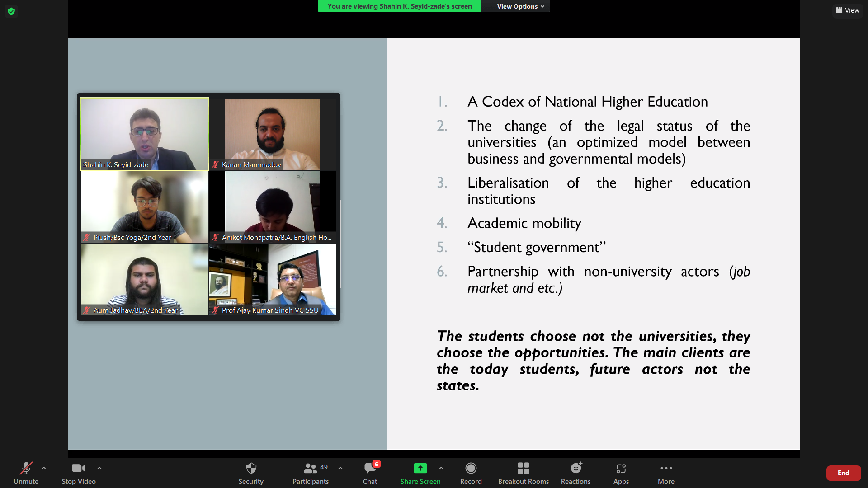This screenshot has height=488, width=868.
Task: Click the green encryption shield icon
Action: coord(11,11)
